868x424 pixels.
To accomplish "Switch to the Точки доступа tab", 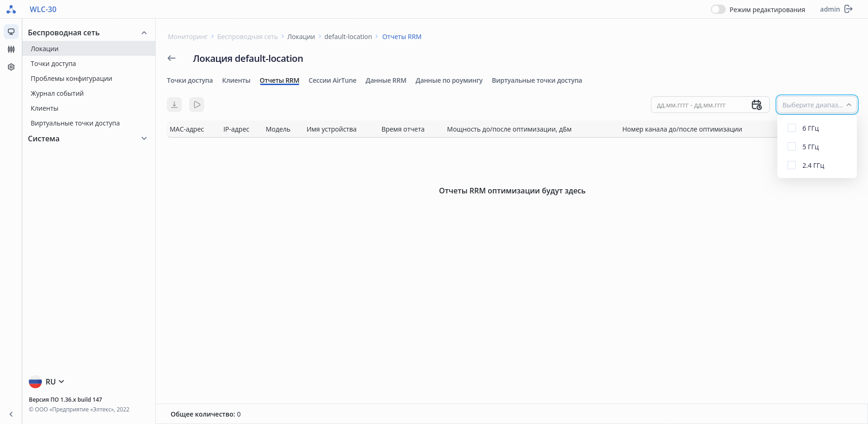I will tap(190, 80).
